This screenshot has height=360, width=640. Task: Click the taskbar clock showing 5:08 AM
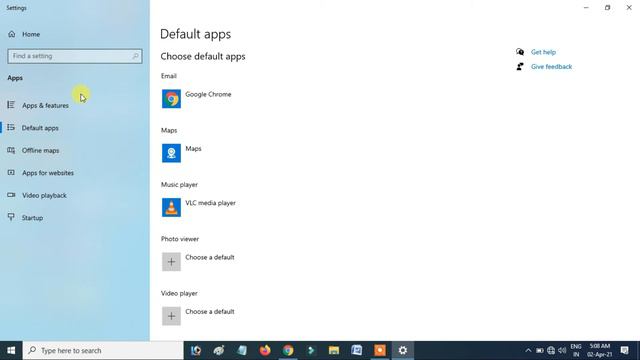pos(600,350)
